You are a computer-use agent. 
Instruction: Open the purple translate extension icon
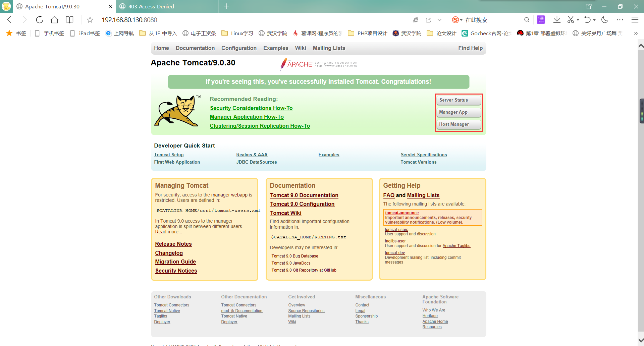pos(541,20)
